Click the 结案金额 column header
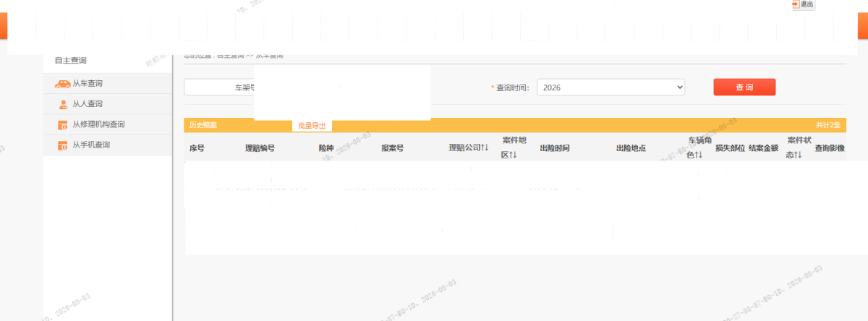 click(x=763, y=148)
